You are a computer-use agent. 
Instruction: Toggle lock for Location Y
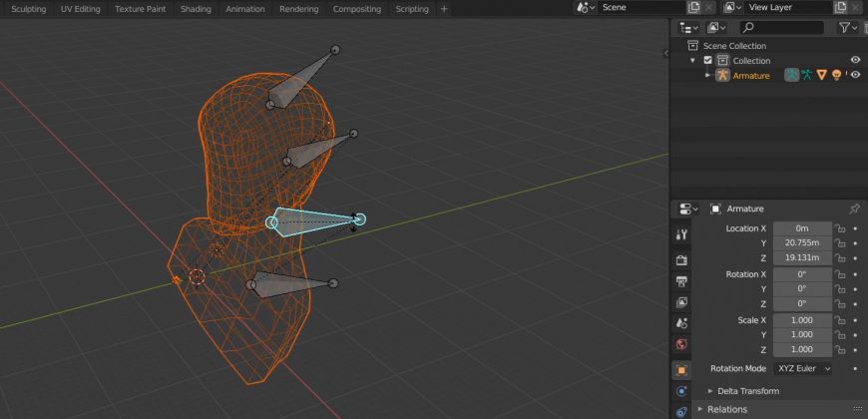point(840,243)
